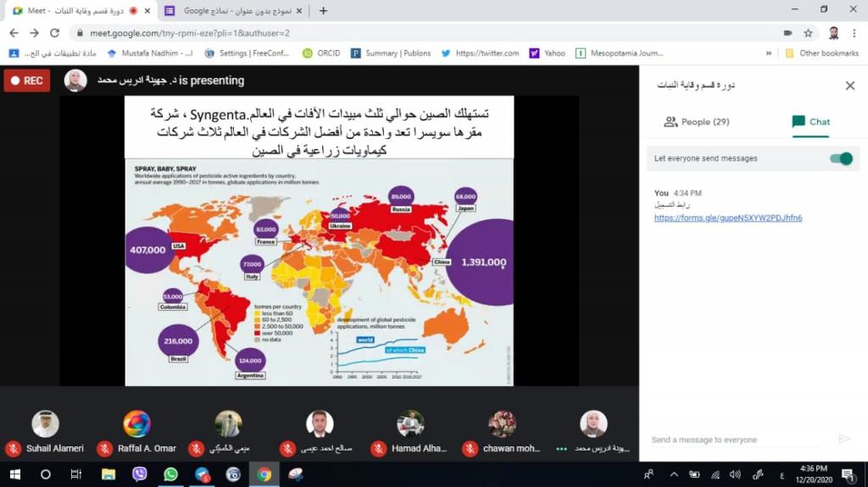Toggle Let everyone send messages switch
Image resolution: width=868 pixels, height=487 pixels.
(841, 158)
